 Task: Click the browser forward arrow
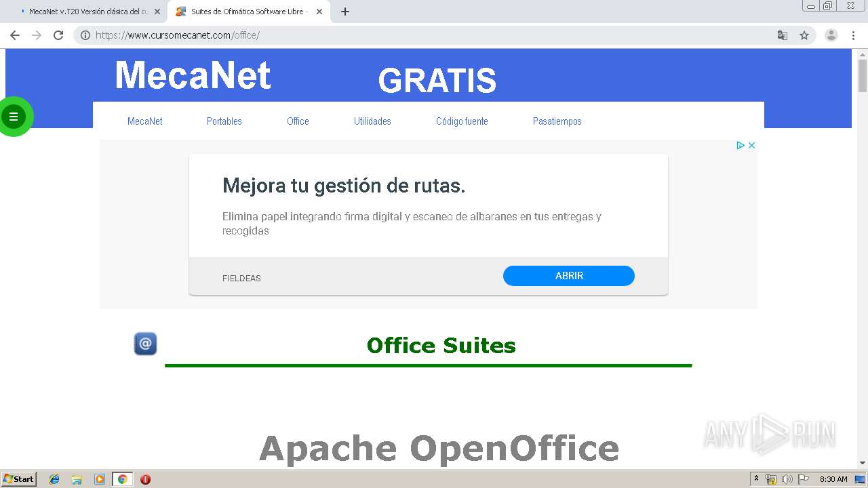[x=37, y=35]
